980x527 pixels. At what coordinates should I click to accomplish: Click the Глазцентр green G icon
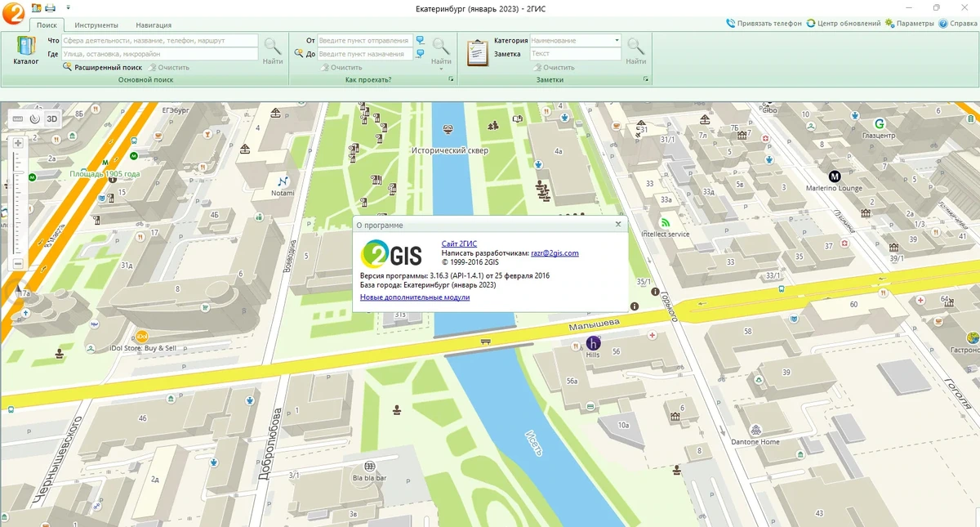(880, 123)
